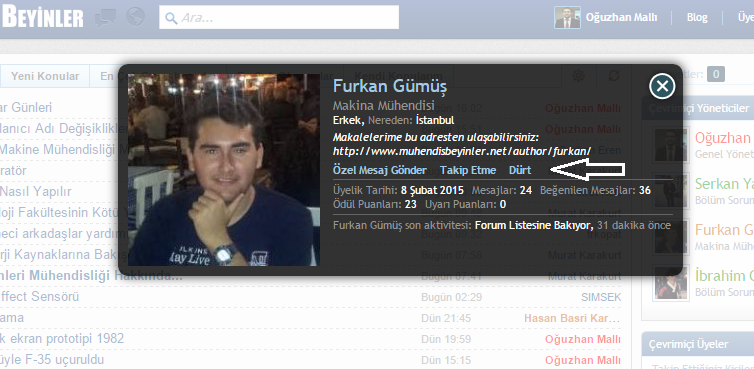Click the Dürt link in popup
The width and height of the screenshot is (754, 369).
coord(520,170)
